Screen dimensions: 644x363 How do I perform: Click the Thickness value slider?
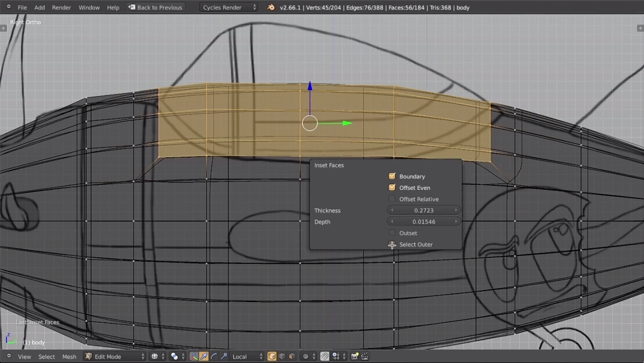click(x=424, y=210)
